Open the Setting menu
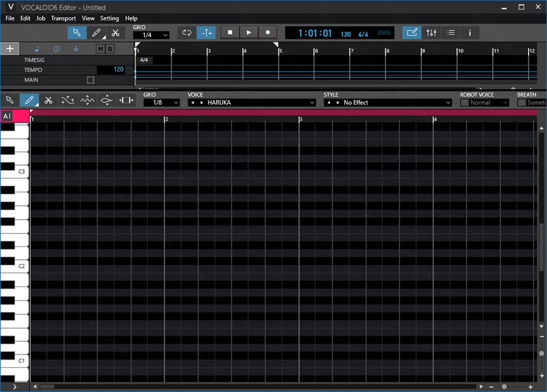547x392 pixels. [x=109, y=18]
